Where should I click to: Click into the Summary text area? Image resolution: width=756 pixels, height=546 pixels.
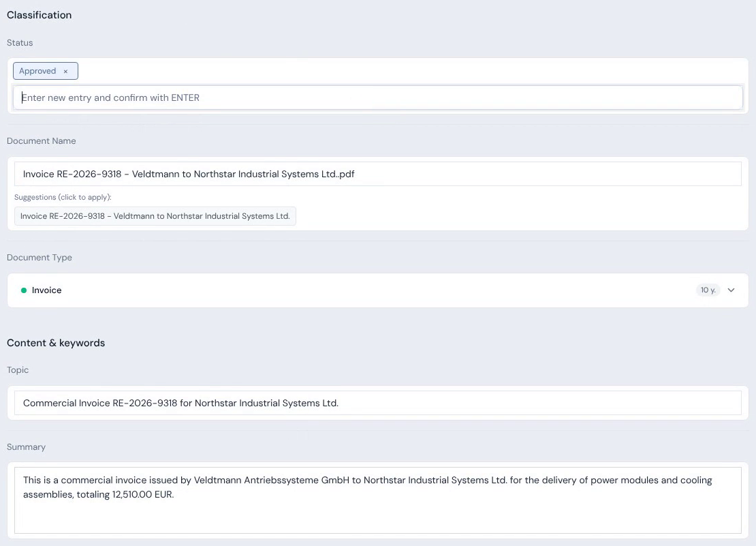coord(377,500)
